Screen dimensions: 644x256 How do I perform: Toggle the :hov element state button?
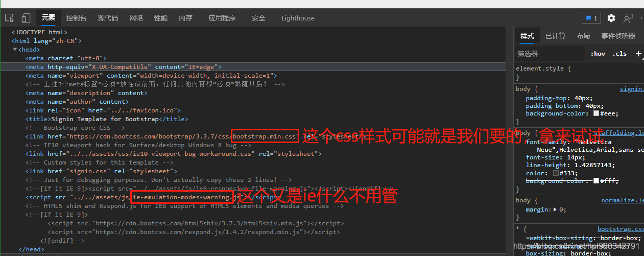pos(598,53)
